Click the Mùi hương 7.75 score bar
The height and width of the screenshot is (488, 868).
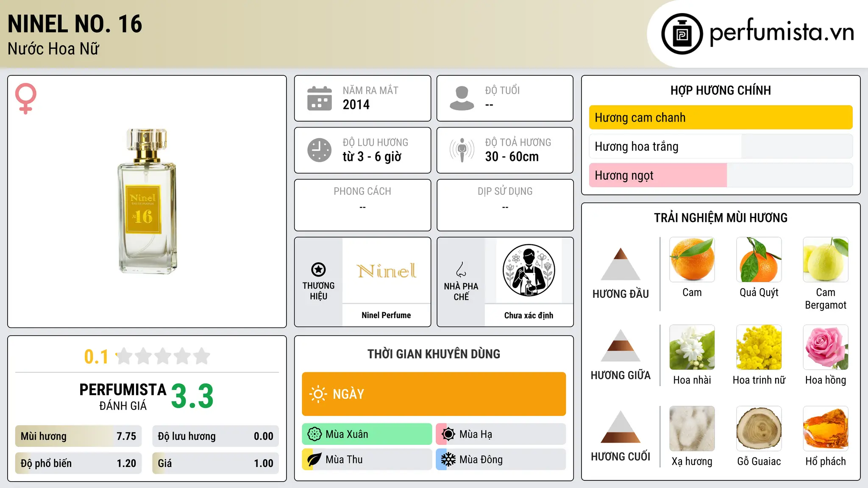(x=78, y=436)
